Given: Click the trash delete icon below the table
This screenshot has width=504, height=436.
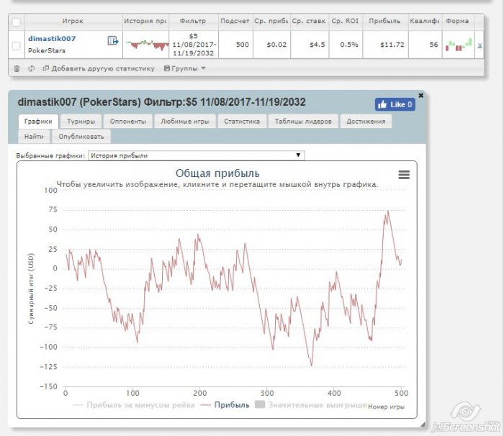Looking at the screenshot, I should (17, 68).
